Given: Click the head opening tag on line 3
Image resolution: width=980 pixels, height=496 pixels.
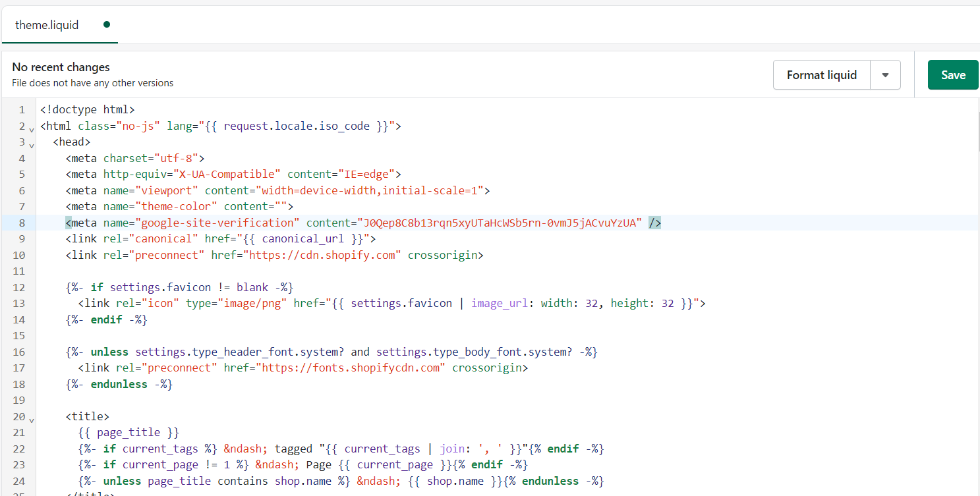Looking at the screenshot, I should (72, 142).
